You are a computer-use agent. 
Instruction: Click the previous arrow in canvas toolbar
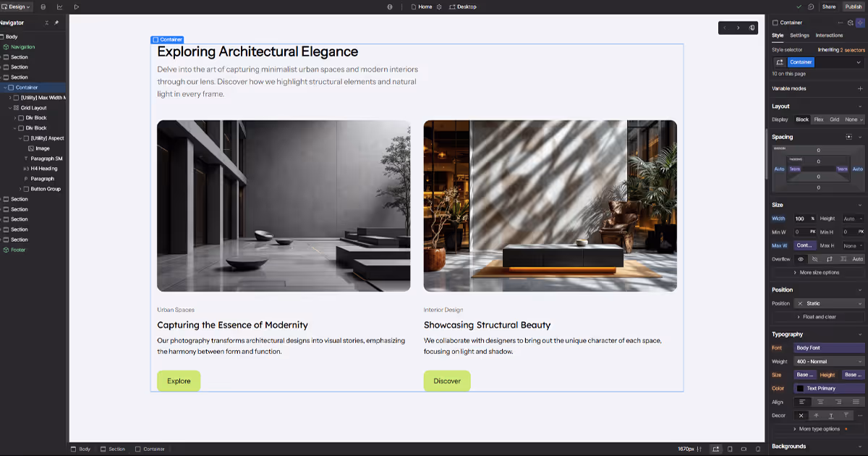click(726, 28)
